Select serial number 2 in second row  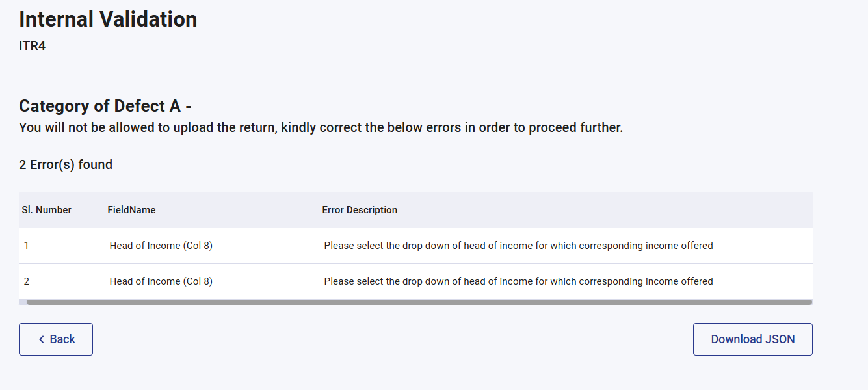[27, 281]
